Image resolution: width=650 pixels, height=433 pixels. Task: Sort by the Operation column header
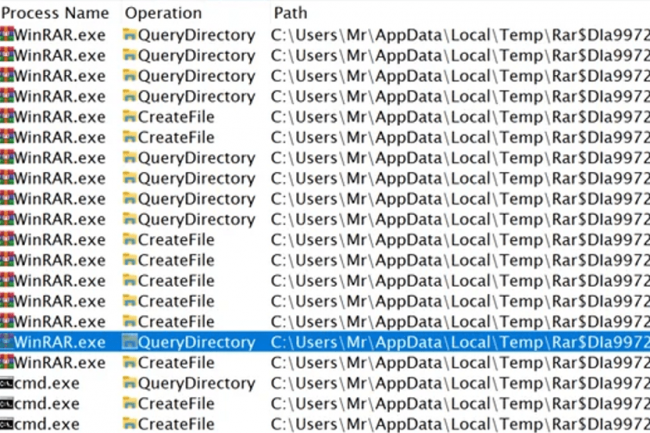pos(163,13)
